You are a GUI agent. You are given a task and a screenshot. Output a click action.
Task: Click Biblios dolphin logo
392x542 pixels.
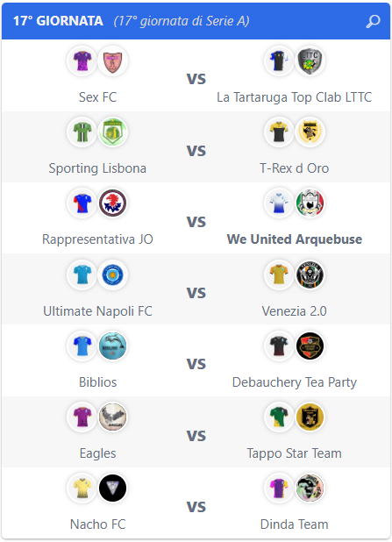(113, 346)
